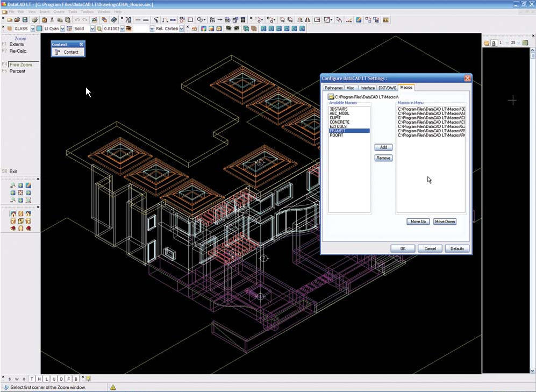
Task: Click the Cut scissors icon
Action: point(52,20)
